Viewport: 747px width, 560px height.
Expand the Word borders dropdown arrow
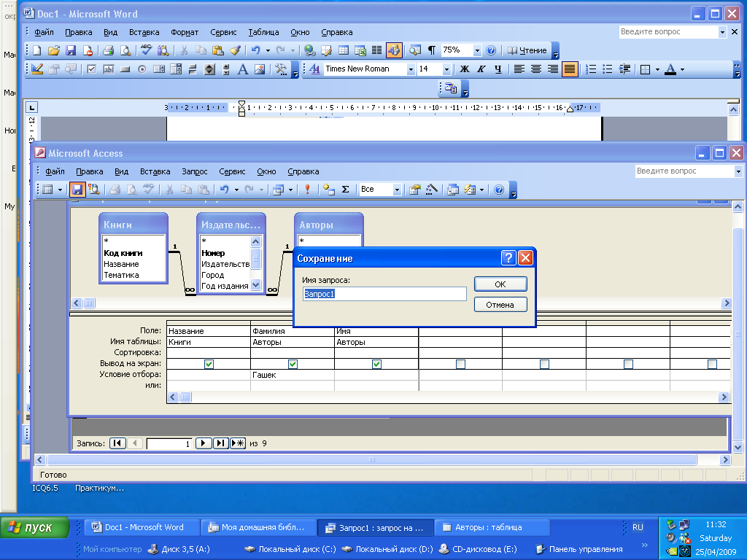(x=657, y=69)
